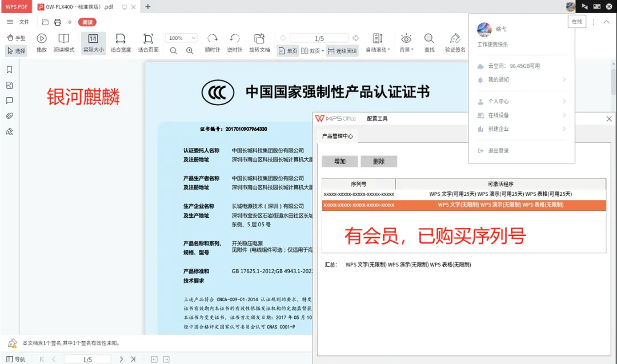Click the 删除 delete button
617x364 pixels.
coord(379,161)
